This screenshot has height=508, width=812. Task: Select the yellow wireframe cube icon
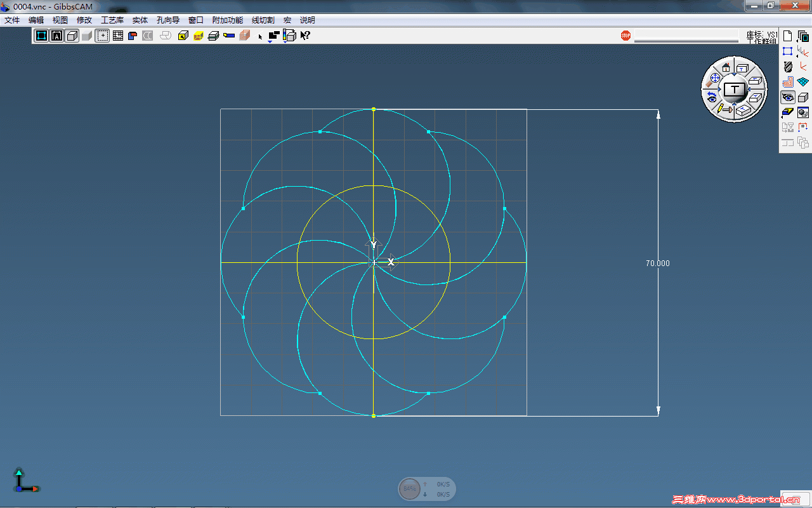click(199, 36)
